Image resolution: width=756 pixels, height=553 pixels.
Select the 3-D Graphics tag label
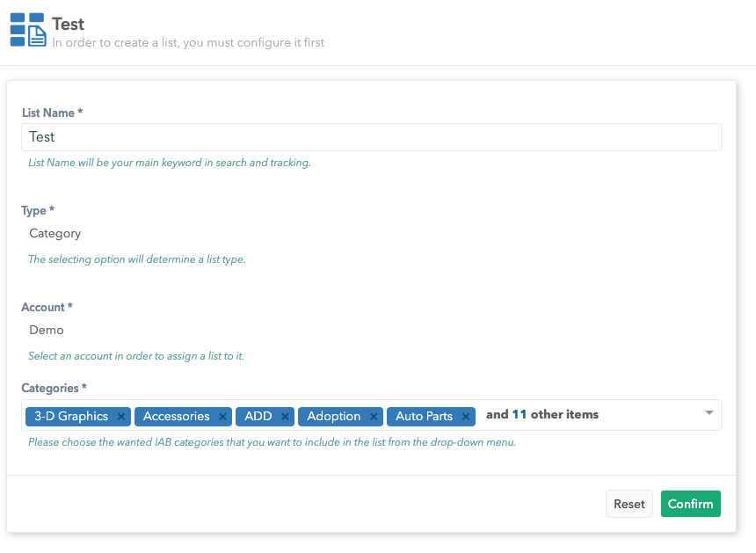pyautogui.click(x=71, y=417)
